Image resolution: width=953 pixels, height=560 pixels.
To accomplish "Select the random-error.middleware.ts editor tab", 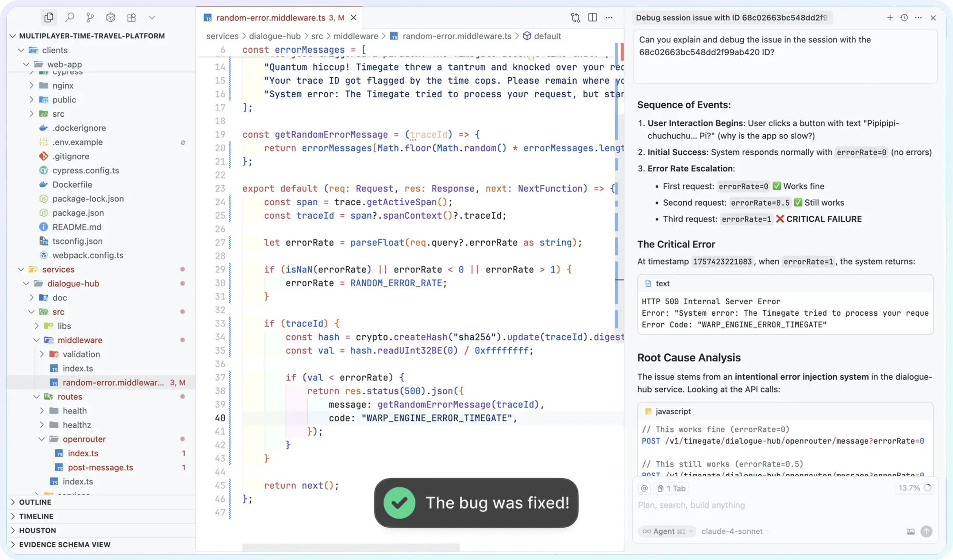I will coord(271,18).
